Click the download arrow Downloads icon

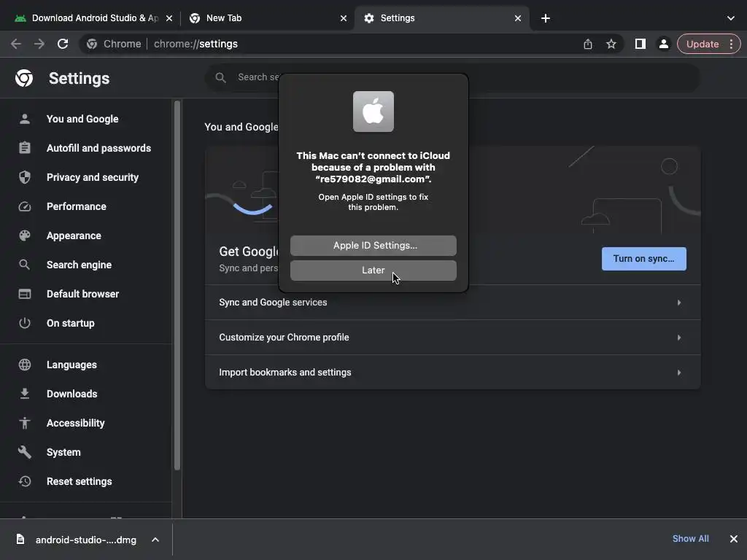point(25,394)
